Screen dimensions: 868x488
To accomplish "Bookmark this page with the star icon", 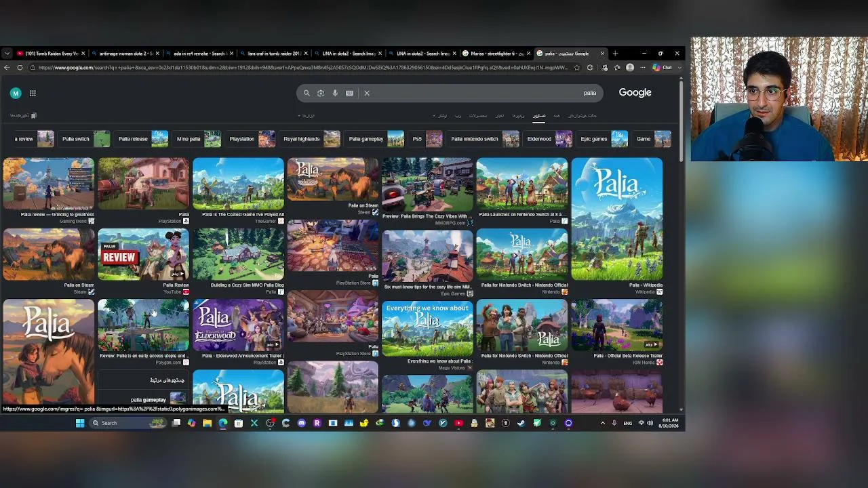I will click(x=577, y=68).
